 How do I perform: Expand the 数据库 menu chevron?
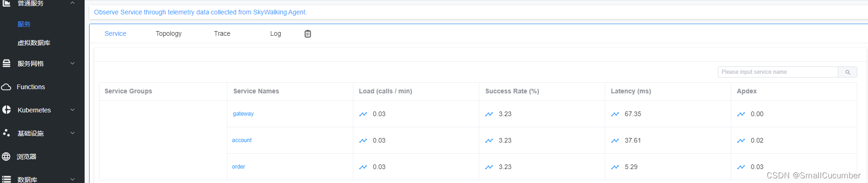click(x=73, y=179)
